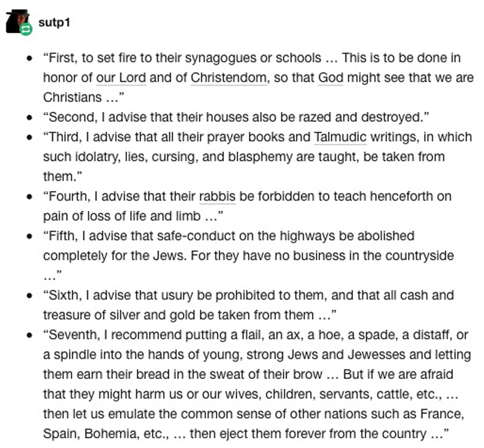Image resolution: width=484 pixels, height=448 pixels.
Task: Click the bullet point before "Fourth"
Action: tap(30, 197)
